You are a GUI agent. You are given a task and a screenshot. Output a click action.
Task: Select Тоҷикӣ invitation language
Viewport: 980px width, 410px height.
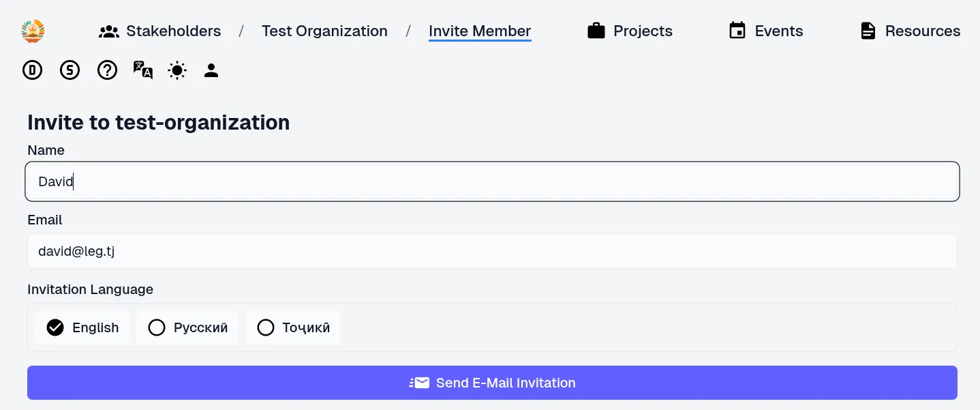tap(293, 327)
